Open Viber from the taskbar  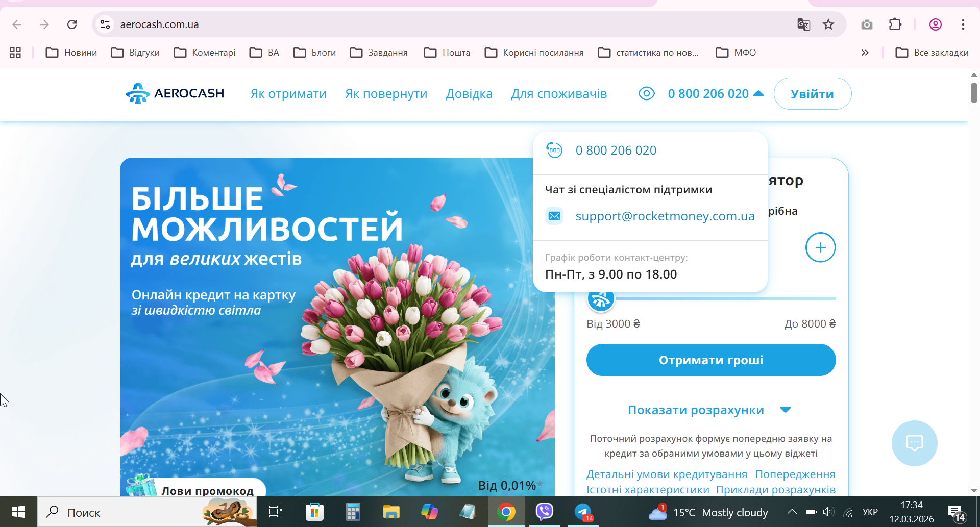coord(545,512)
